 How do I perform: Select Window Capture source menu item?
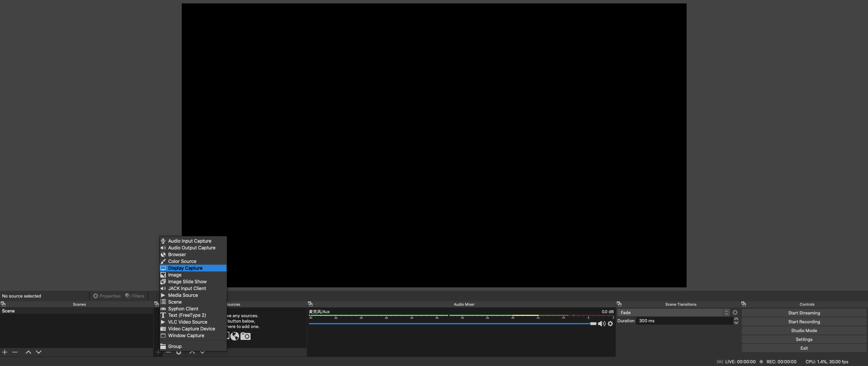point(186,335)
